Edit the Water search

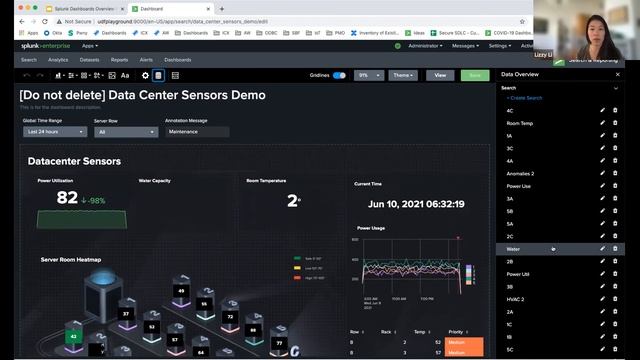(x=602, y=249)
